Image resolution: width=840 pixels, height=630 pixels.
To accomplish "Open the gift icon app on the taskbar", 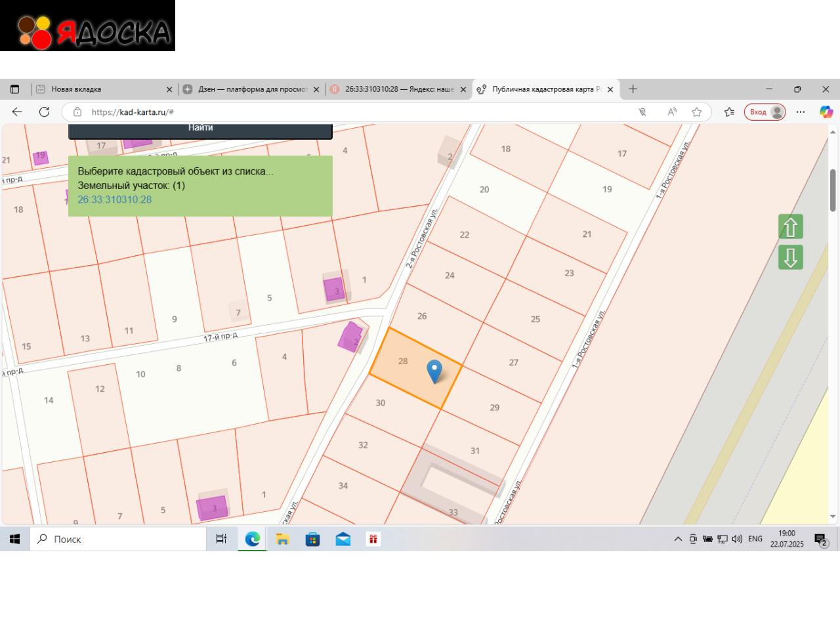I will [373, 539].
